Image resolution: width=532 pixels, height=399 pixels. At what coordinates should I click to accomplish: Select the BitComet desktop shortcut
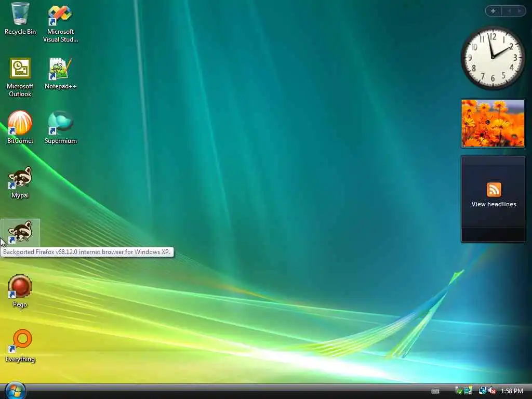(20, 127)
